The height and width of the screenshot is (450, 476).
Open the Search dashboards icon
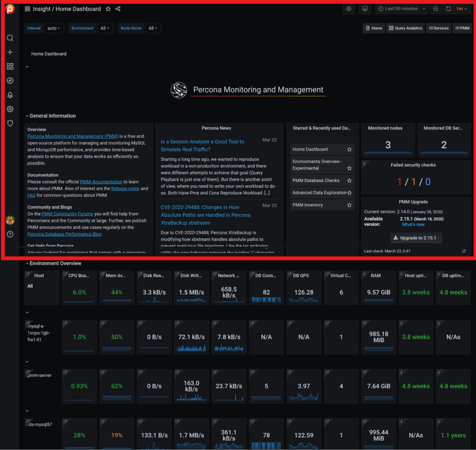10,38
